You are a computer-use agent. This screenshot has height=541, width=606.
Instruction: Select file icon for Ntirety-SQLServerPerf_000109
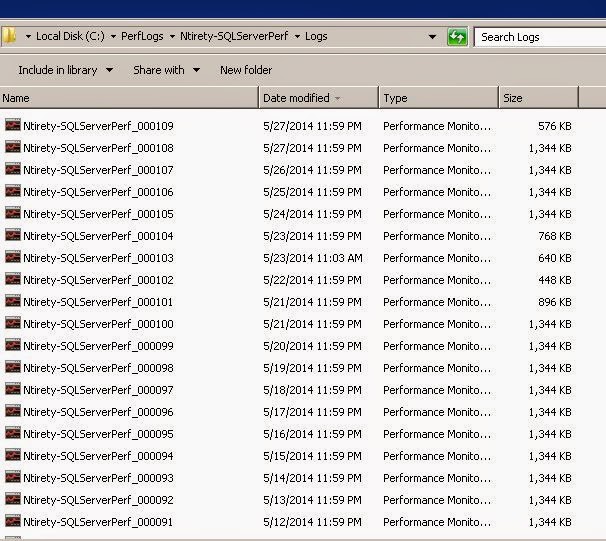click(13, 125)
